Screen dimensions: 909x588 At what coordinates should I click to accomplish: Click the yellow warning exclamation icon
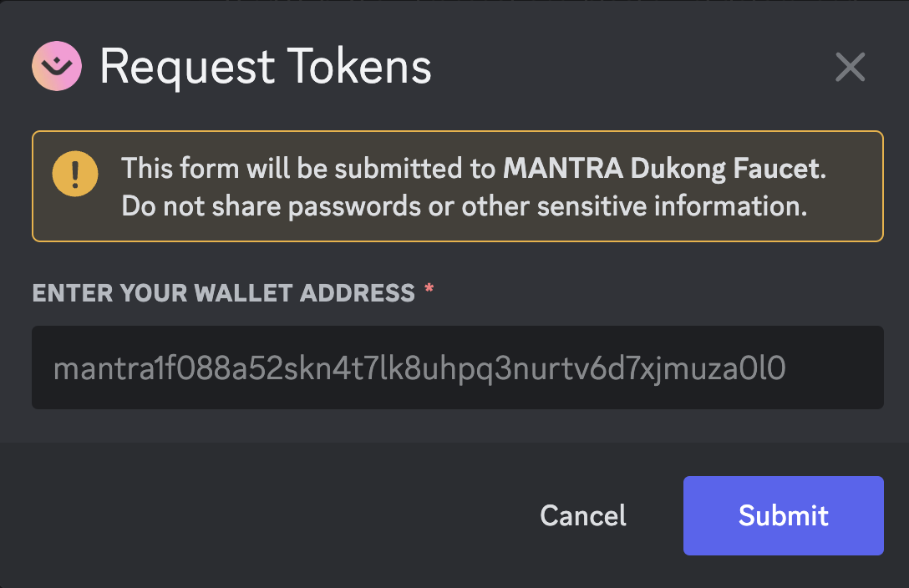click(x=75, y=174)
